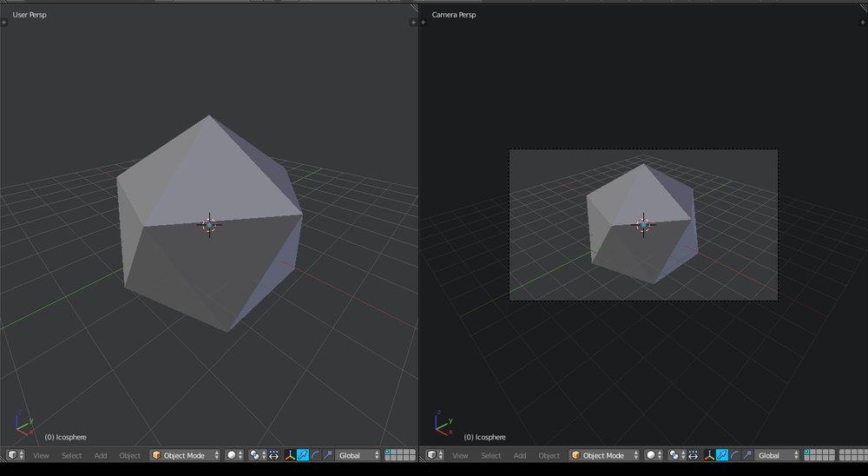868x476 pixels.
Task: Click area split corner of User Persp viewport
Action: 415,8
